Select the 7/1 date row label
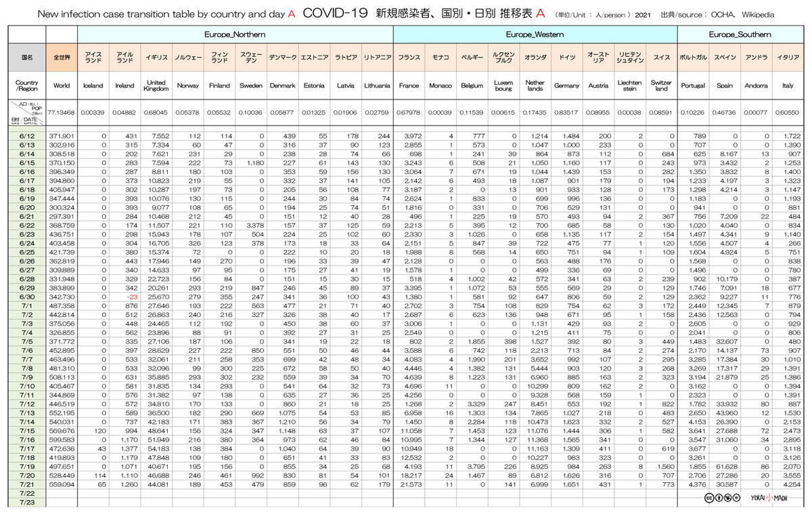 tap(27, 305)
